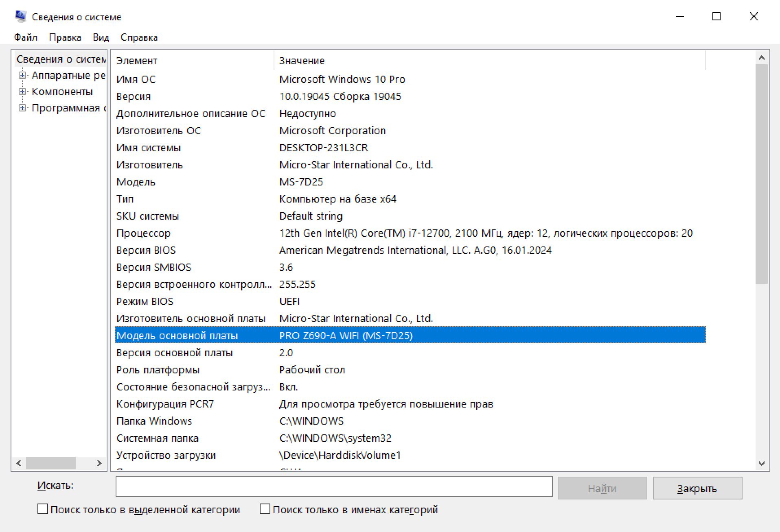The height and width of the screenshot is (532, 780).
Task: Minimize the Сведения о системе window
Action: [680, 17]
